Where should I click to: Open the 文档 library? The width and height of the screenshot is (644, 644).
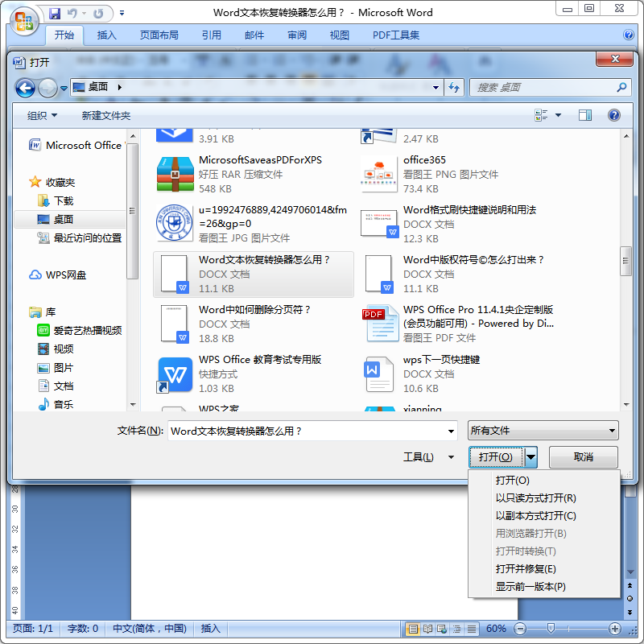[x=56, y=386]
